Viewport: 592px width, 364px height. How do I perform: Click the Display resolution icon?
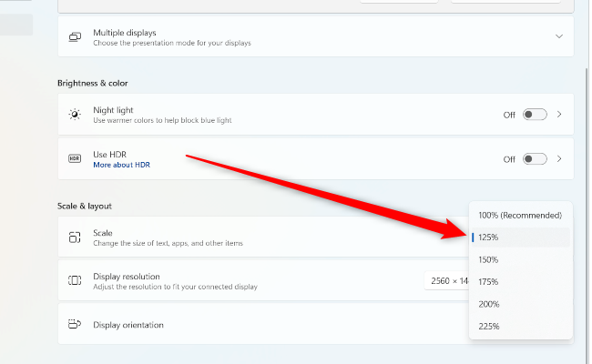pyautogui.click(x=75, y=280)
